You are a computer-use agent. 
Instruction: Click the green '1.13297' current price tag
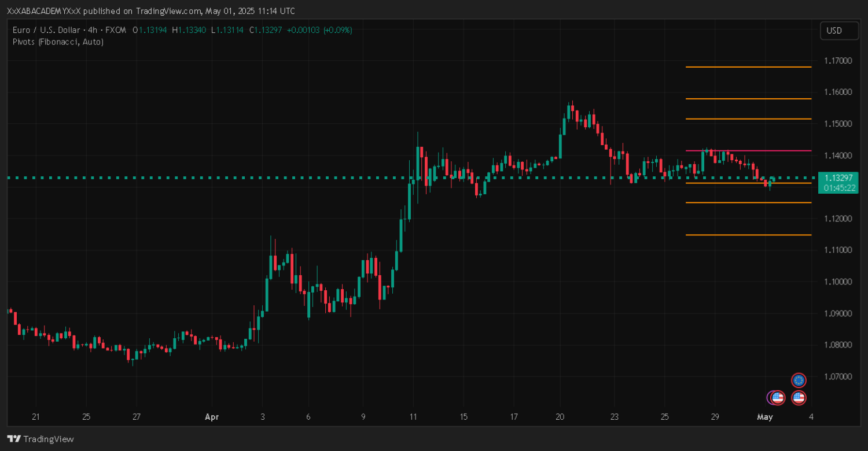coord(839,178)
